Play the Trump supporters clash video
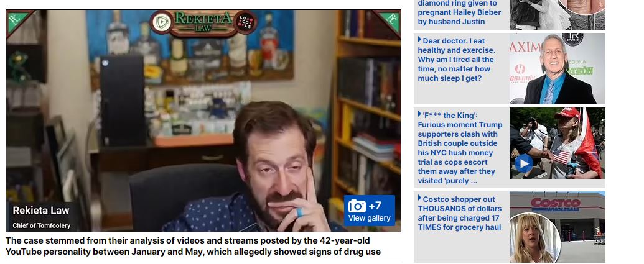644x264 pixels. tap(524, 163)
